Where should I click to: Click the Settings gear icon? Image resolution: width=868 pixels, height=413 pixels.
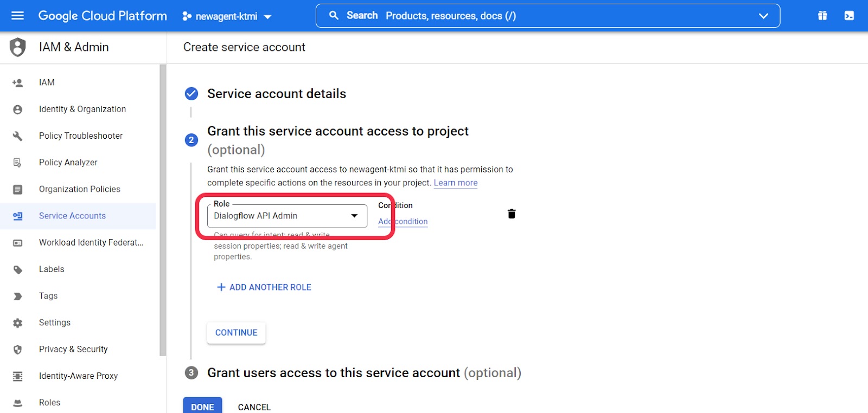click(x=17, y=323)
